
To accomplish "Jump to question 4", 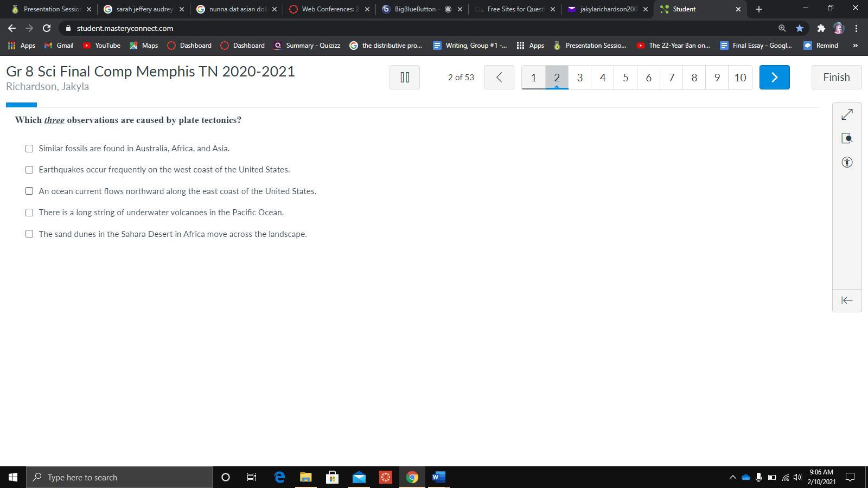I will [x=603, y=77].
